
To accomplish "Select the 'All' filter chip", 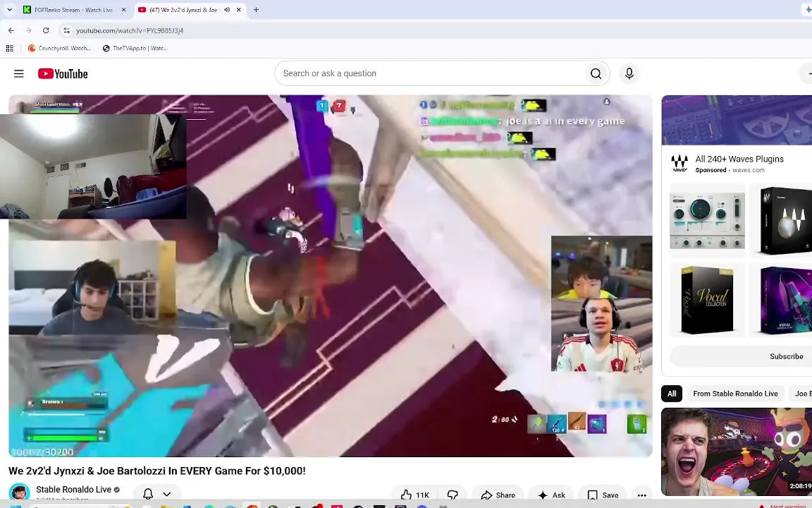I will 672,394.
